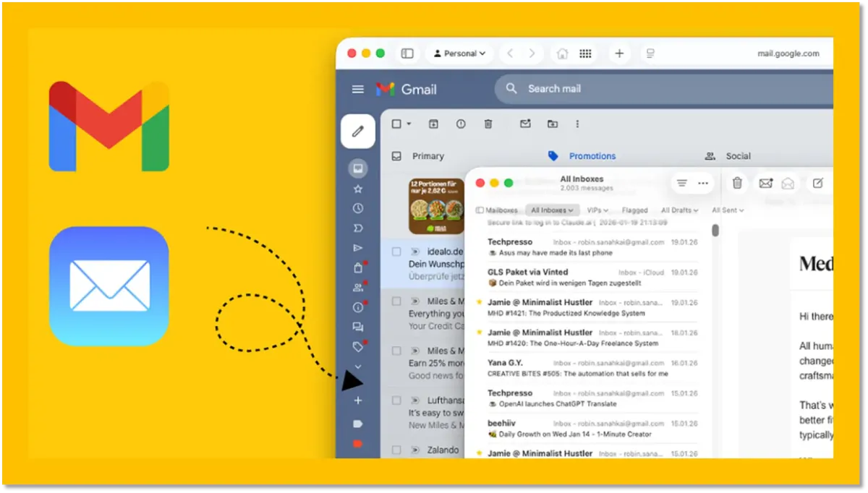The height and width of the screenshot is (493, 868).
Task: Tick the Gmail select-all checkbox
Action: coord(396,124)
